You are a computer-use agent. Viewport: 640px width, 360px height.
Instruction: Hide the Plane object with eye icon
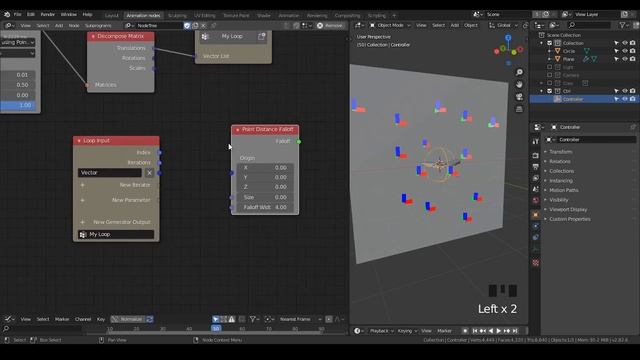[x=624, y=59]
